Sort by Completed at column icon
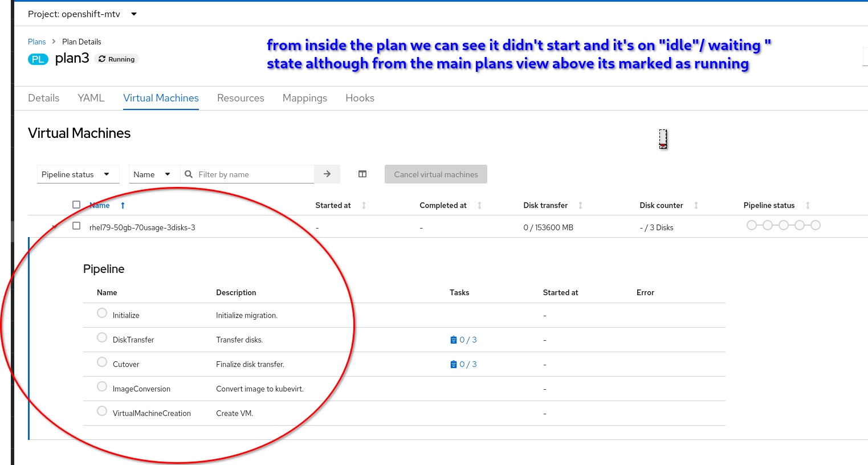 479,206
